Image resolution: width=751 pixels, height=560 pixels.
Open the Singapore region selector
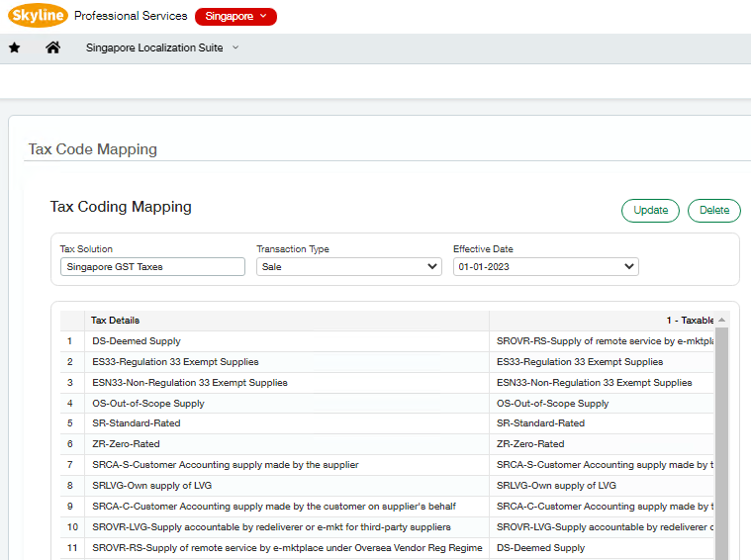pos(235,16)
